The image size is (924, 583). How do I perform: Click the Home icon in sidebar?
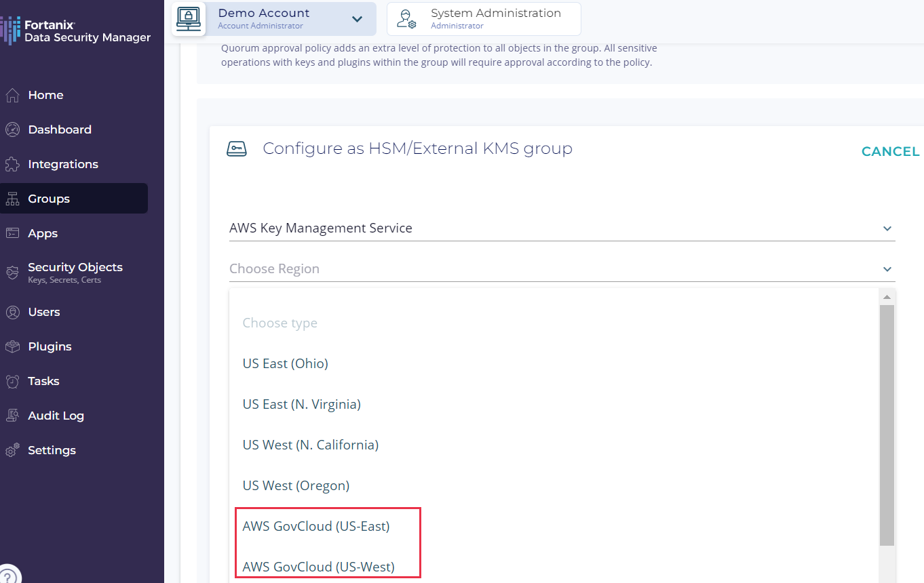click(x=12, y=96)
